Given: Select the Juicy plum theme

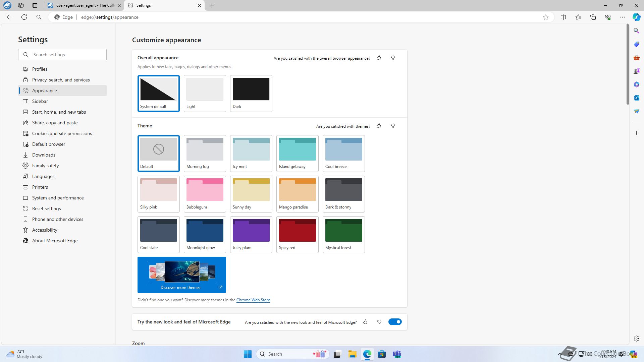Looking at the screenshot, I should point(251,234).
